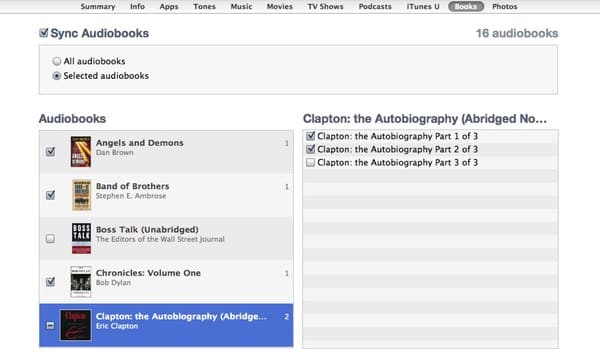The width and height of the screenshot is (600, 362).
Task: Go to the Music tab
Action: 241,7
